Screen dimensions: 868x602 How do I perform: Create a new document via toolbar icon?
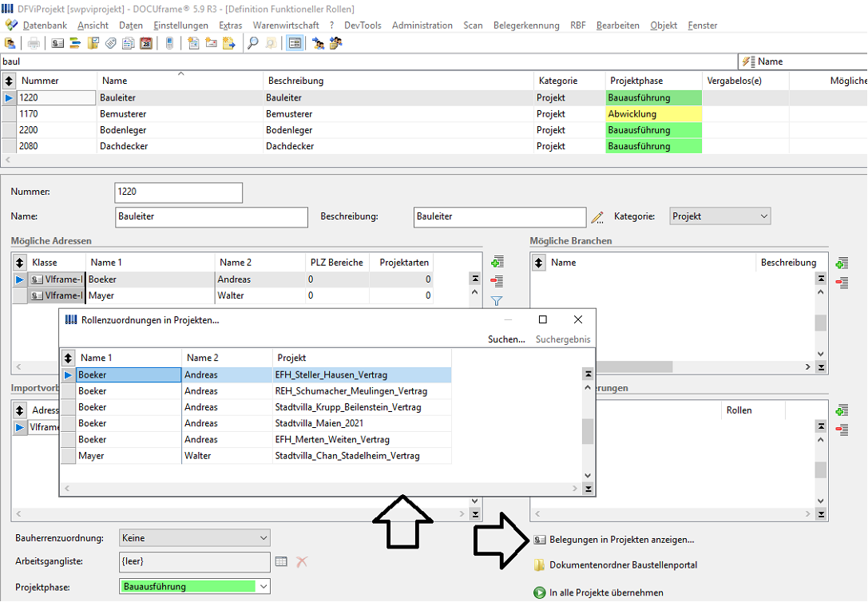pyautogui.click(x=193, y=43)
